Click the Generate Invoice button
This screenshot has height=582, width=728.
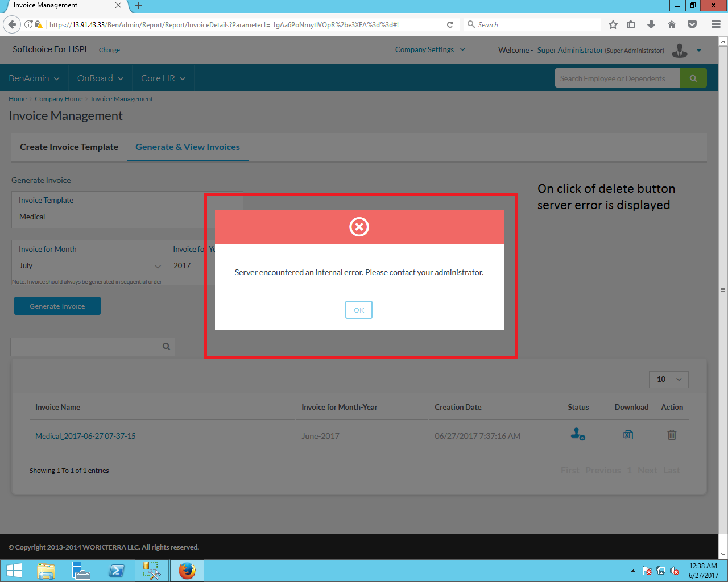point(57,306)
